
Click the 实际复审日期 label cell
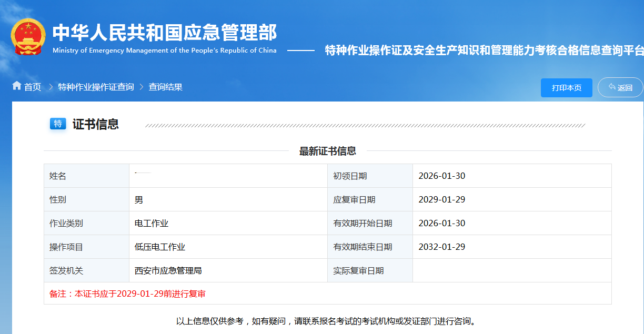click(x=370, y=270)
